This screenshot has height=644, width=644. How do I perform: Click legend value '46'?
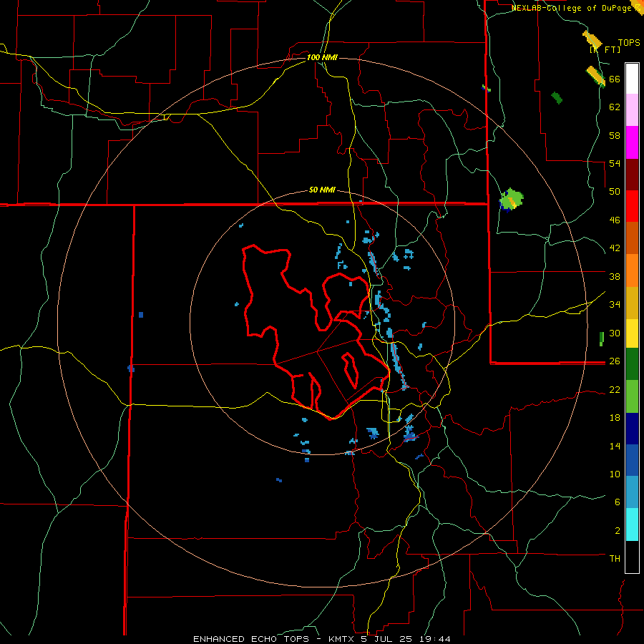[x=615, y=220]
